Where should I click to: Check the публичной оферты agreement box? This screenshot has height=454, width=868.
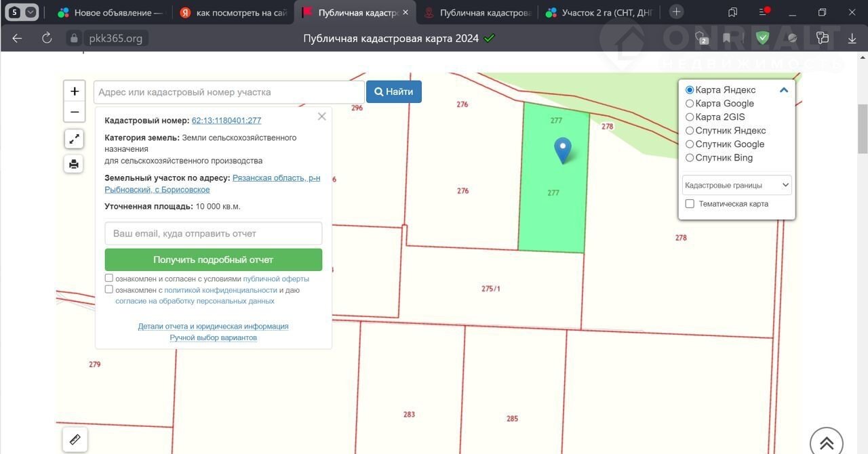tap(109, 278)
